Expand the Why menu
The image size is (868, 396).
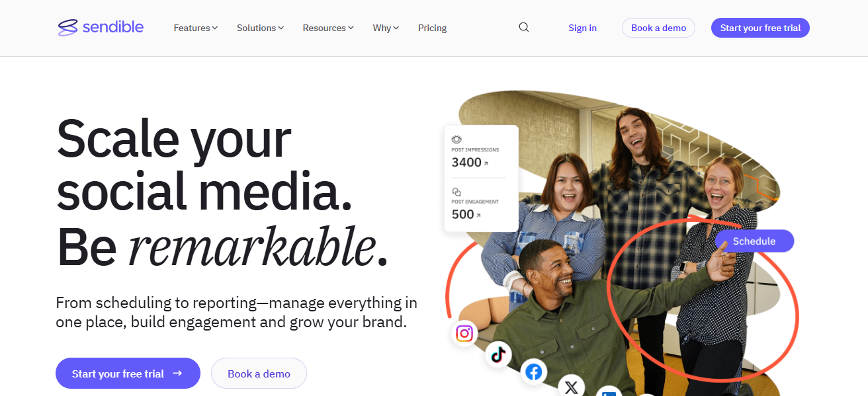[x=386, y=28]
